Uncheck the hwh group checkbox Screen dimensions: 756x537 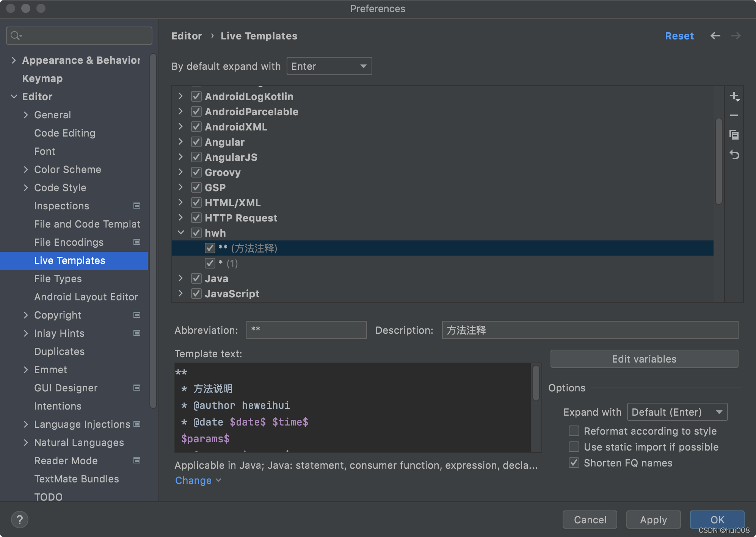(196, 233)
